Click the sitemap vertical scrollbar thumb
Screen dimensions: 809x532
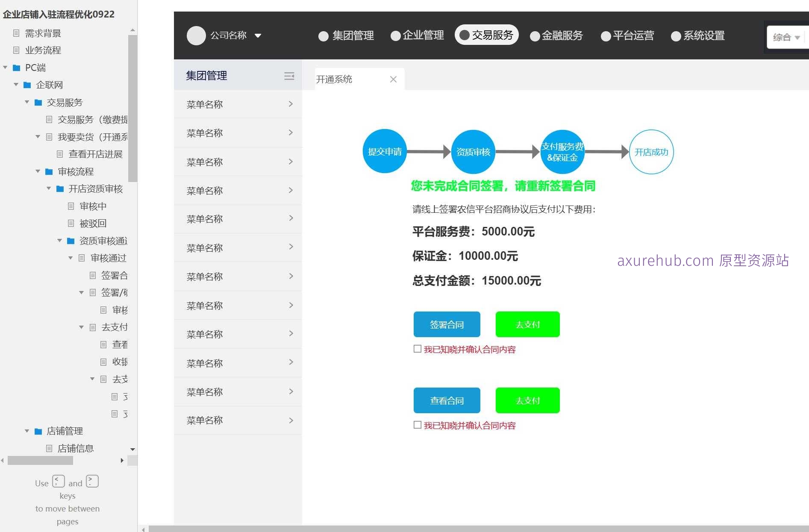[x=132, y=109]
